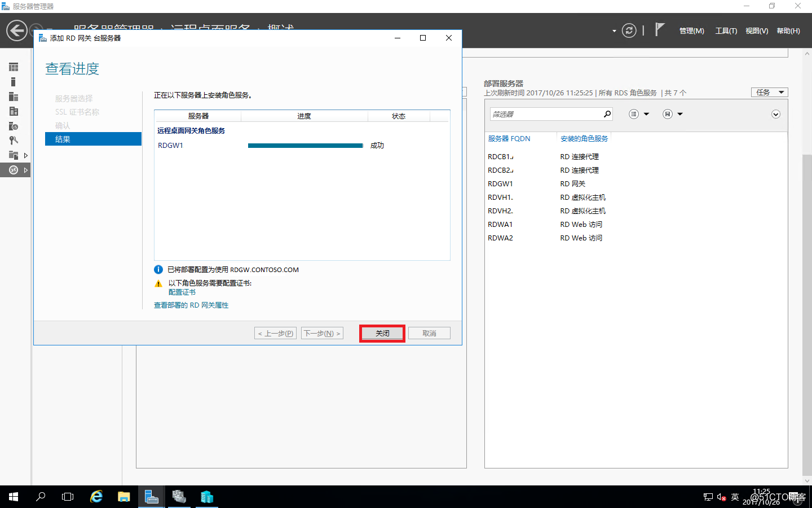Select the 服务器选择 wizard step

(74, 98)
